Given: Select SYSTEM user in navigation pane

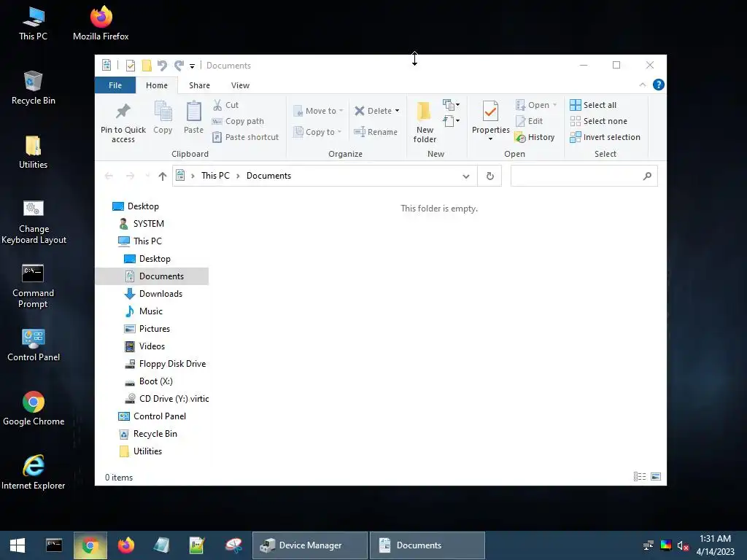Looking at the screenshot, I should [149, 224].
